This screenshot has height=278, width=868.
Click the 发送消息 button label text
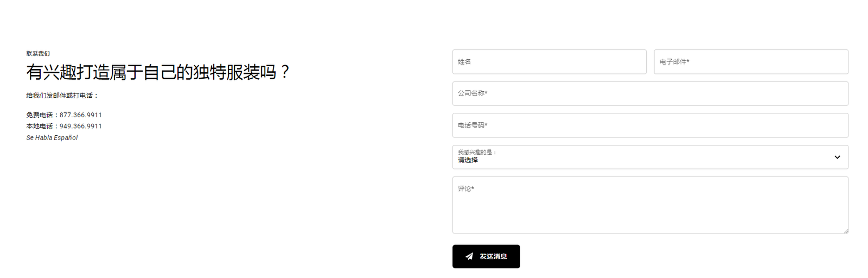(x=493, y=256)
